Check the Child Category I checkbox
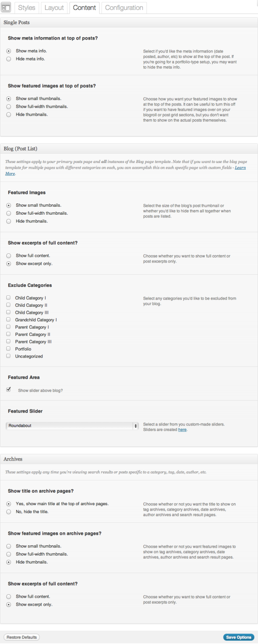 (8, 298)
